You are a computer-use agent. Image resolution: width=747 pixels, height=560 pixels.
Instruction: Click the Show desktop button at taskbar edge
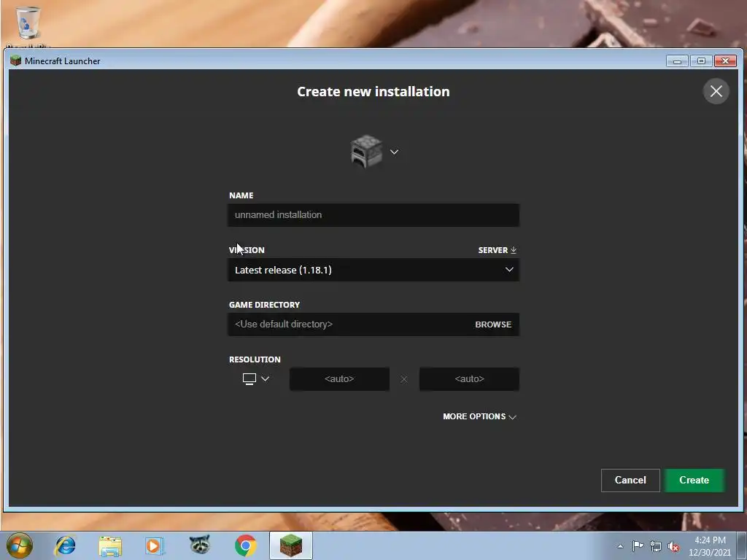tap(742, 545)
